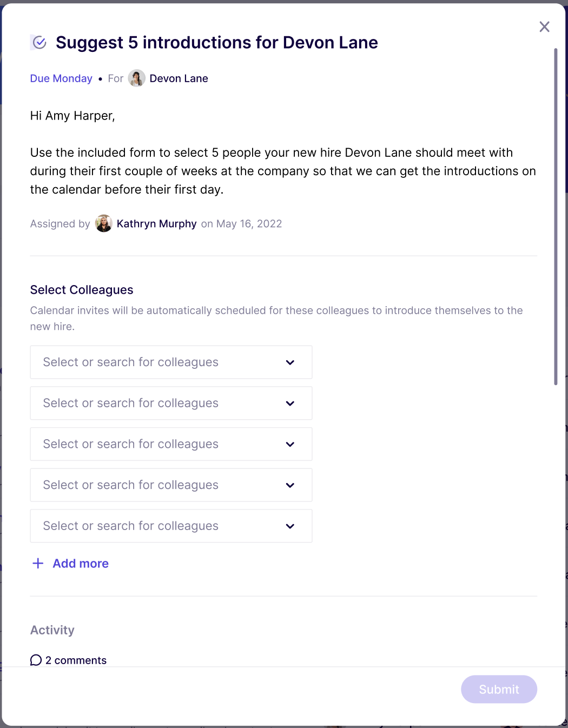Open Devon Lane's profile name
This screenshot has width=568, height=728.
pyautogui.click(x=179, y=78)
